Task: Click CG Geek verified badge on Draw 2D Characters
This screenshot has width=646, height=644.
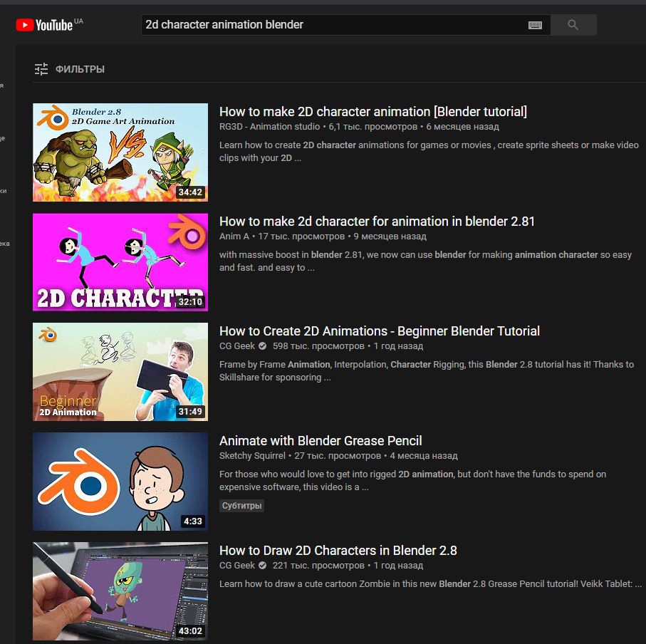Action: (x=262, y=566)
